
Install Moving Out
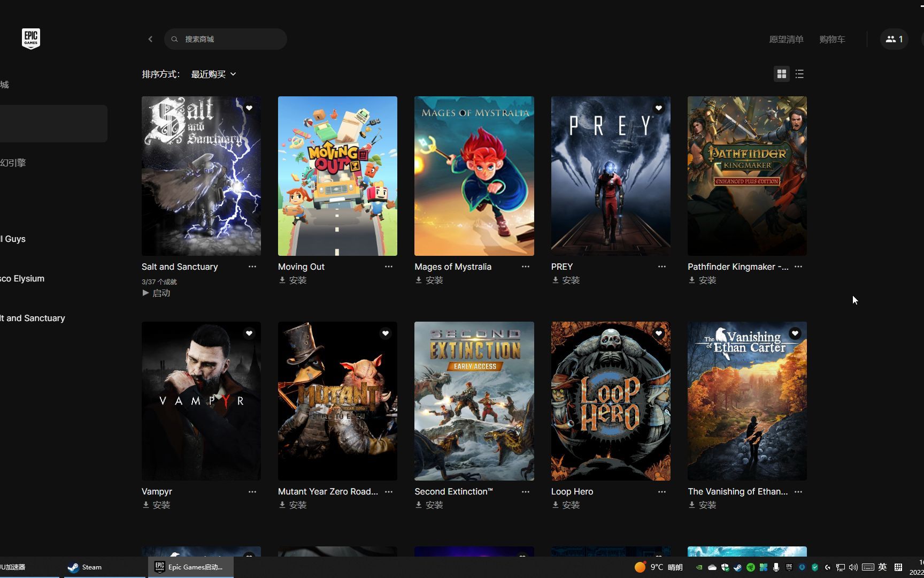[x=292, y=280]
